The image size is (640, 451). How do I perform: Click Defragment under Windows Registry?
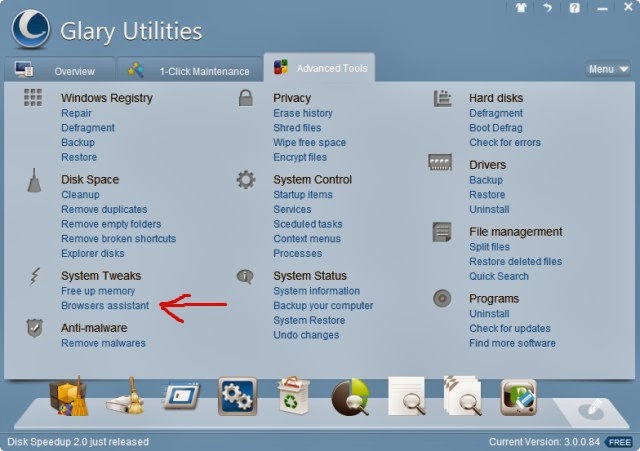88,128
